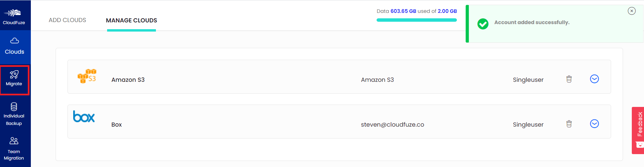Select the MANAGE CLOUDS tab
644x167 pixels.
pos(132,20)
